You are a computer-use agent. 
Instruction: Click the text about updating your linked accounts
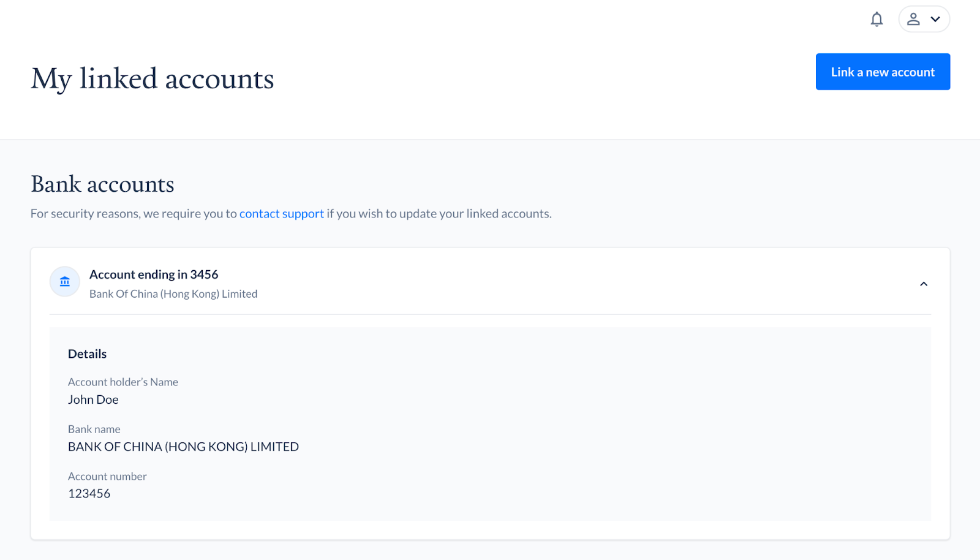(439, 214)
